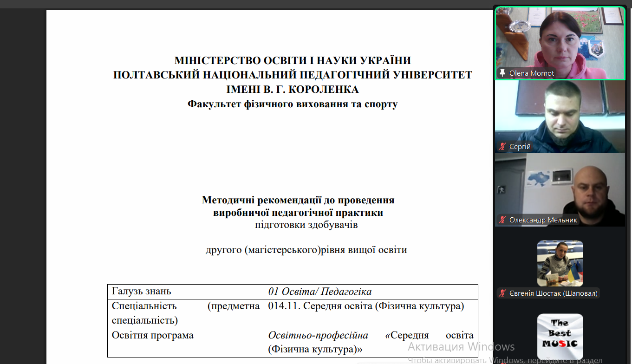The image size is (632, 364).
Task: Click the Сергій name label
Action: click(520, 147)
